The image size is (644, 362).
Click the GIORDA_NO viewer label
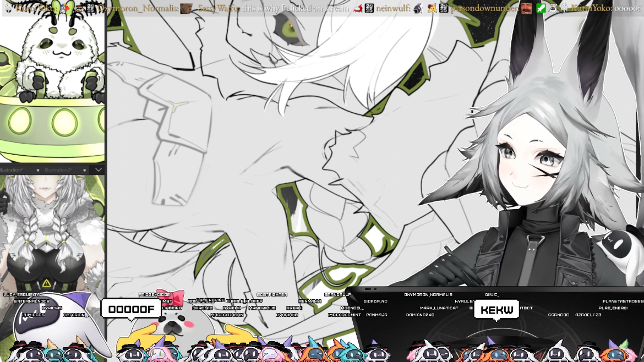[x=375, y=301]
